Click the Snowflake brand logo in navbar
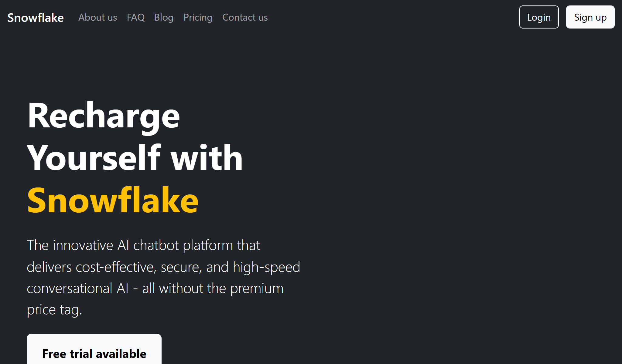The image size is (622, 364). coord(36,18)
